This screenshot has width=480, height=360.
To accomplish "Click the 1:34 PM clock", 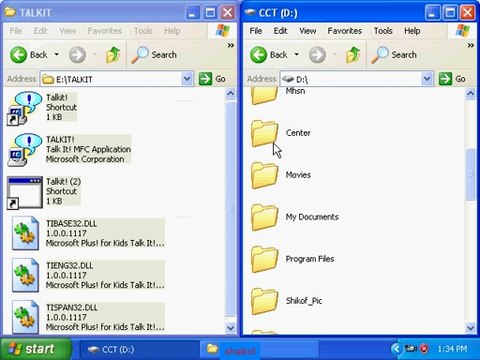I will click(452, 349).
